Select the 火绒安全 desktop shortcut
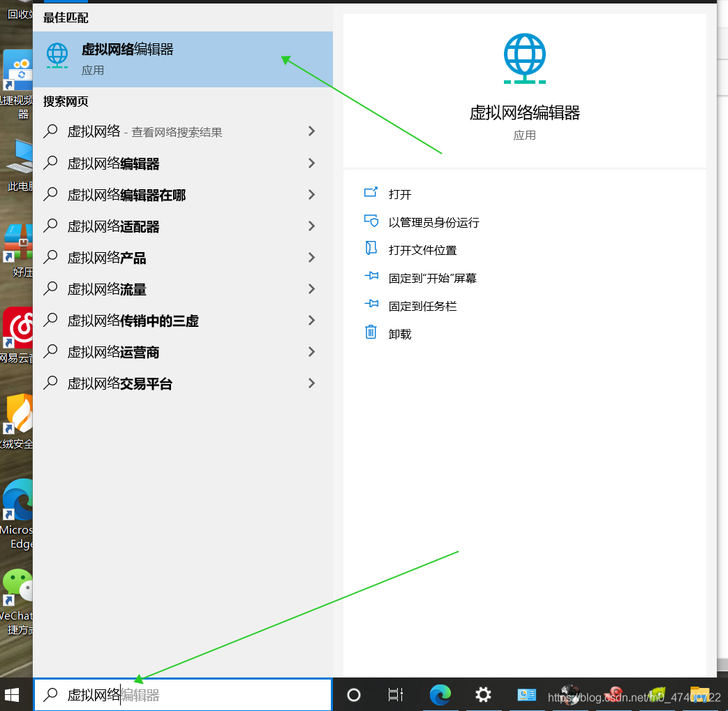 tap(17, 422)
